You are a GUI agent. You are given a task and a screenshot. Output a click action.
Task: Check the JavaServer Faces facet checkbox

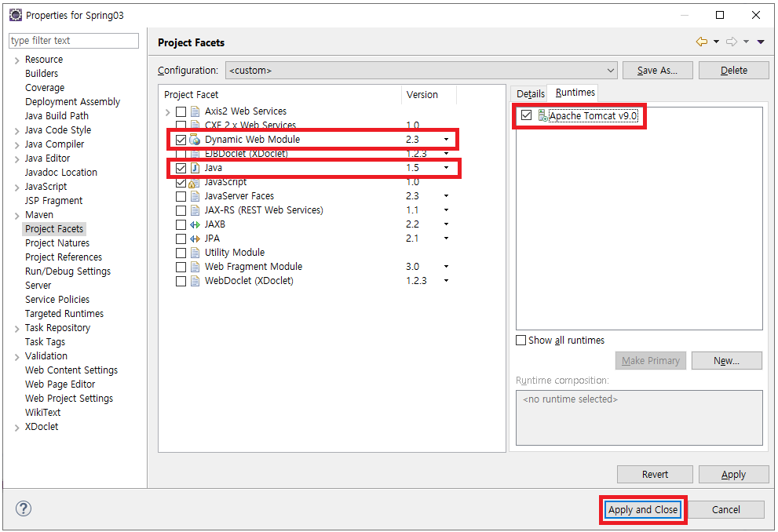181,196
